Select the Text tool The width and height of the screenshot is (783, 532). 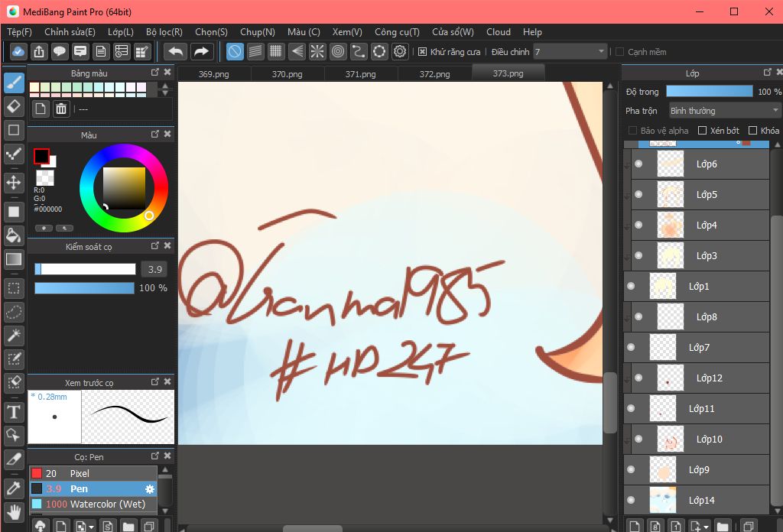pos(14,412)
